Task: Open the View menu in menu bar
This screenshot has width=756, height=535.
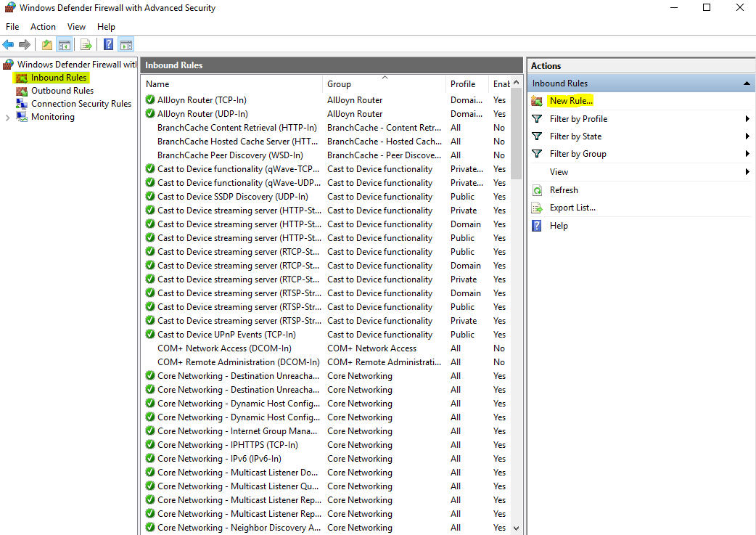Action: (x=76, y=27)
